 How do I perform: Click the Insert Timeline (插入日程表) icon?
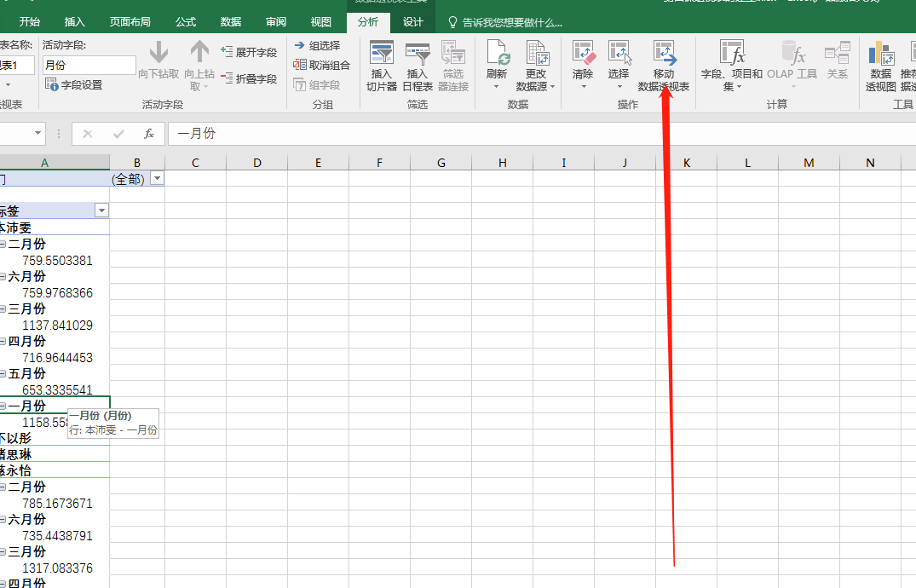click(x=418, y=55)
